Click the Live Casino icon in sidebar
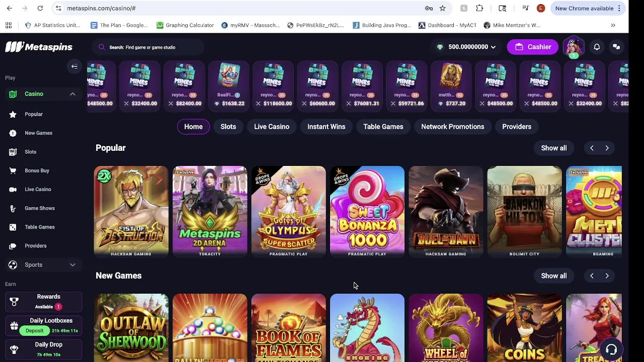 pos(13,190)
